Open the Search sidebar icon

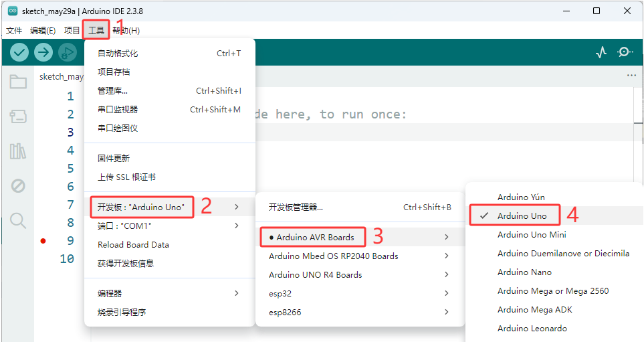point(18,221)
